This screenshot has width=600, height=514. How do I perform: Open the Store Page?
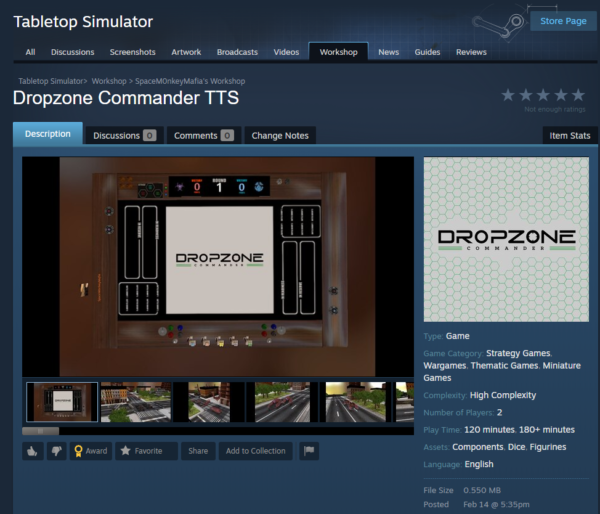point(563,21)
